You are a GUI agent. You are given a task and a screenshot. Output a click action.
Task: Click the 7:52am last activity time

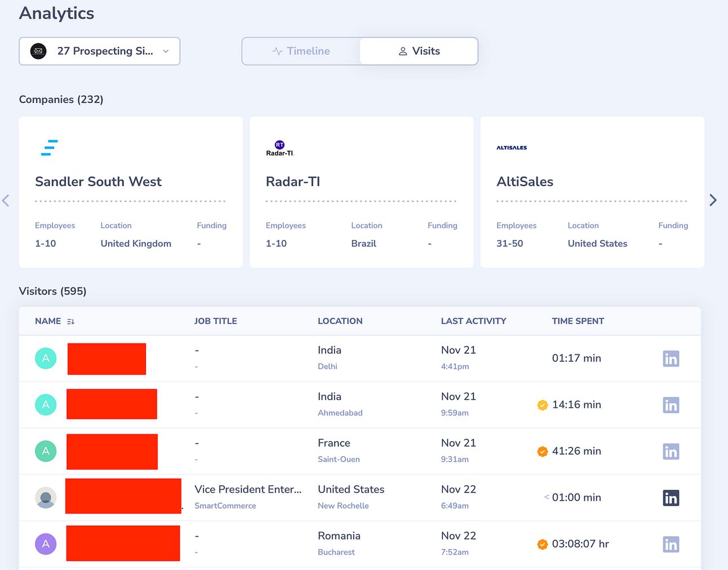455,552
